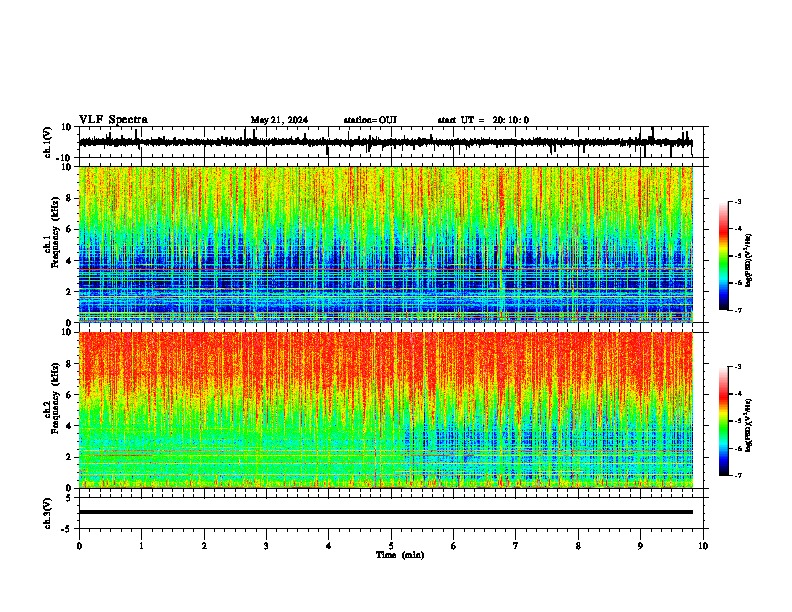792x612 pixels.
Task: Click the ch.3 flat black signal line
Action: pos(385,512)
